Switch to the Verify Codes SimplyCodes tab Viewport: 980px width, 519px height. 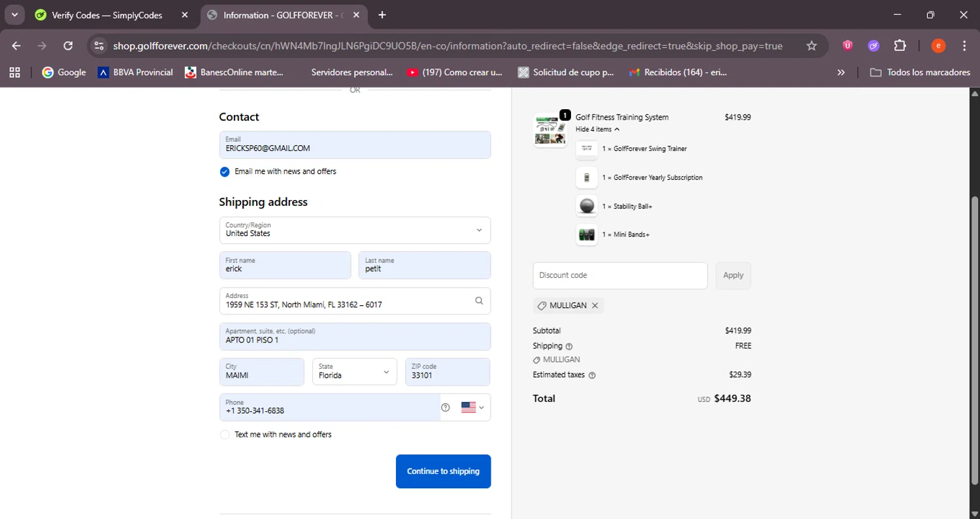click(107, 15)
